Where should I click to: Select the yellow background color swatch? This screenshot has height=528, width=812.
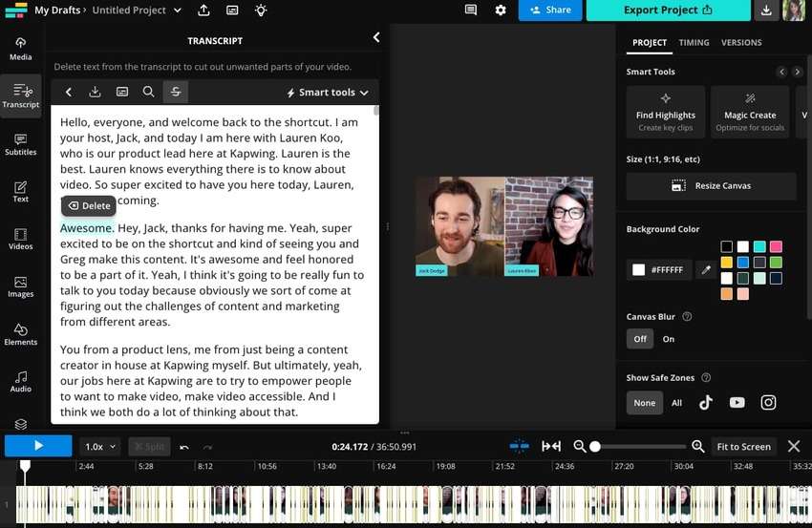[x=727, y=263]
